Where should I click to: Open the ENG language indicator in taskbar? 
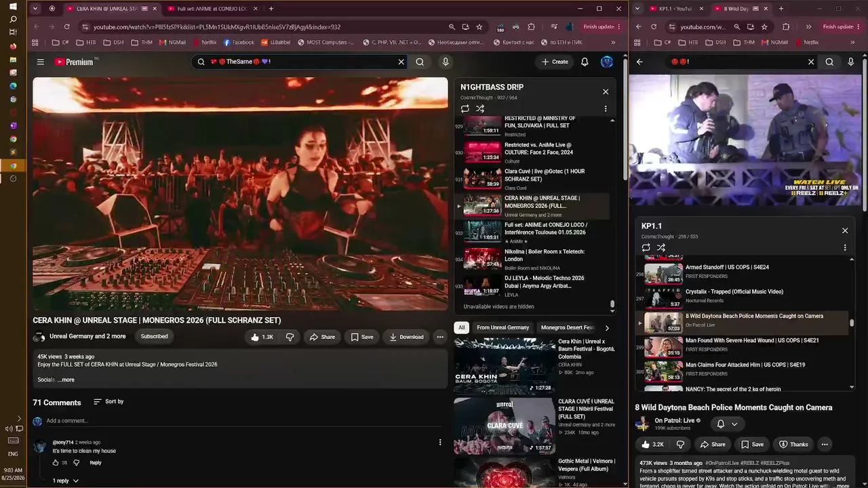click(x=13, y=454)
